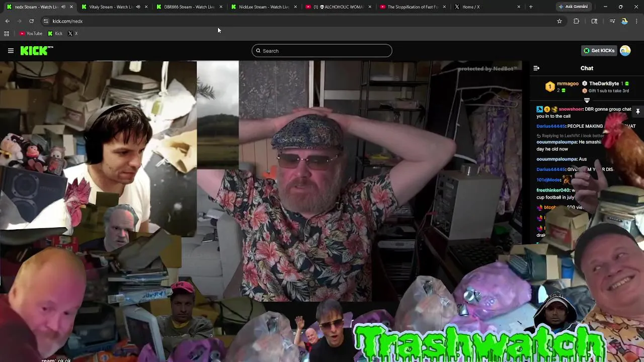Click the pinned message pin icon

(637, 111)
